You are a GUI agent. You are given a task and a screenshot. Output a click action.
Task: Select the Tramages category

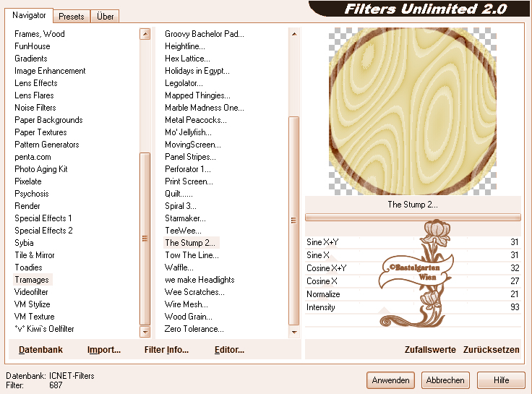(x=32, y=280)
